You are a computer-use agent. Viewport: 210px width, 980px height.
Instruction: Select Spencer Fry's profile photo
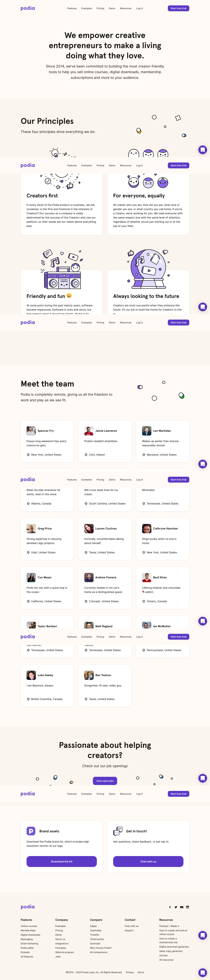pyautogui.click(x=31, y=431)
